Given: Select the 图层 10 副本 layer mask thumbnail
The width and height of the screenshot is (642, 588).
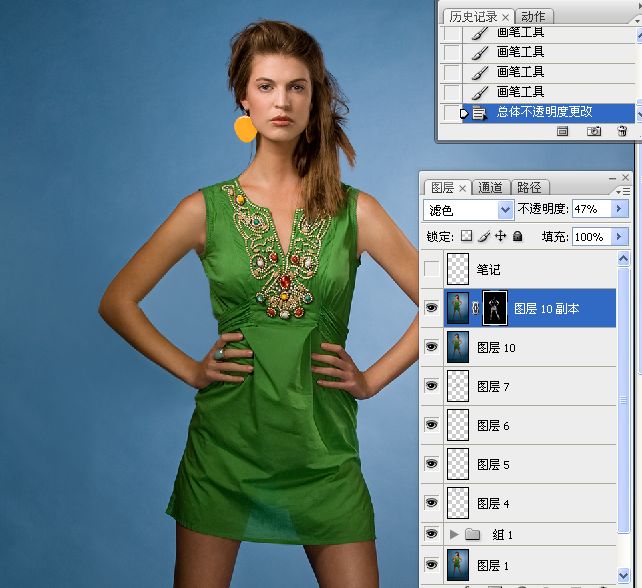Looking at the screenshot, I should tap(495, 308).
